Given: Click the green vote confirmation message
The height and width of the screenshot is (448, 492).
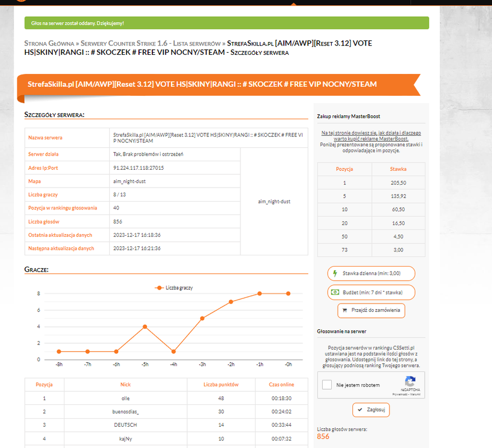Looking at the screenshot, I should (227, 23).
